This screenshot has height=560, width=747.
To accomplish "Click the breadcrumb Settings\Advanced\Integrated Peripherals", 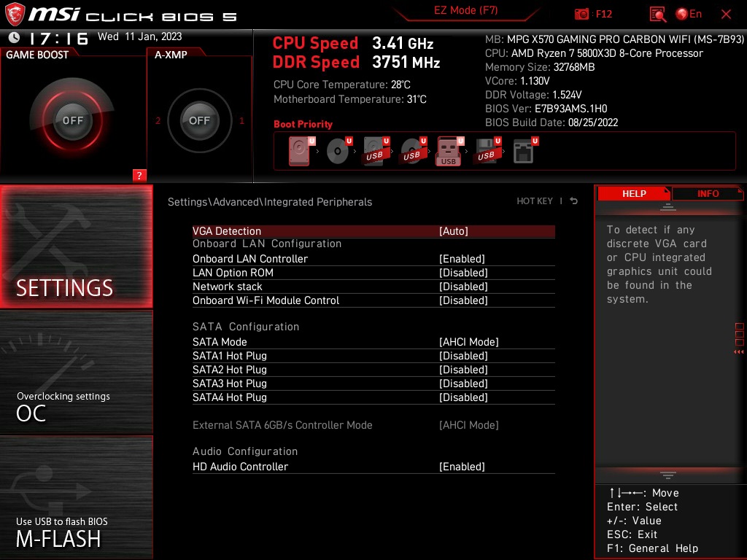I will coord(270,202).
